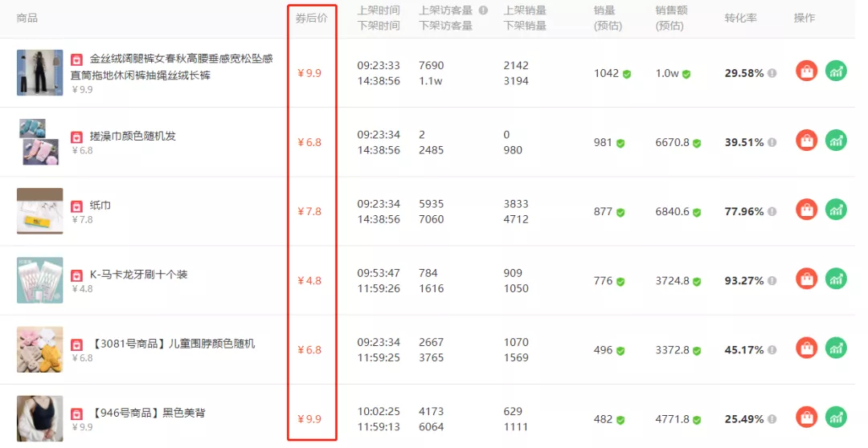
Task: Sort by 转化率 column header
Action: (740, 18)
